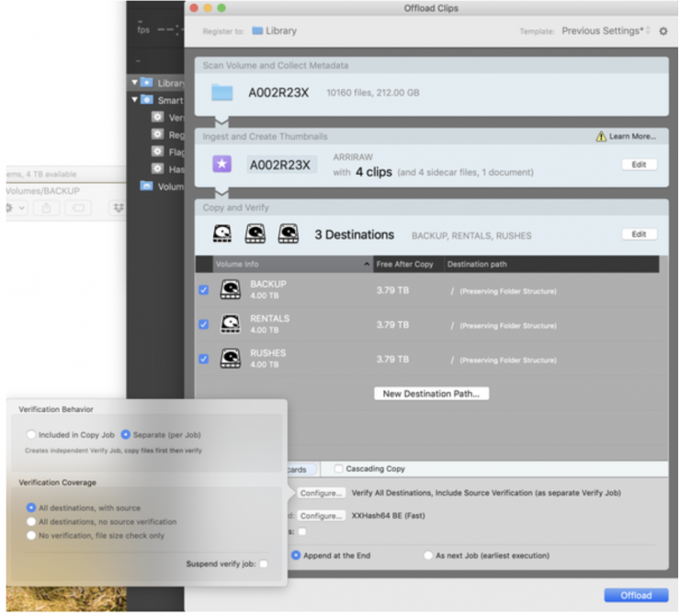Select As next Job earliest execution

coord(428,555)
